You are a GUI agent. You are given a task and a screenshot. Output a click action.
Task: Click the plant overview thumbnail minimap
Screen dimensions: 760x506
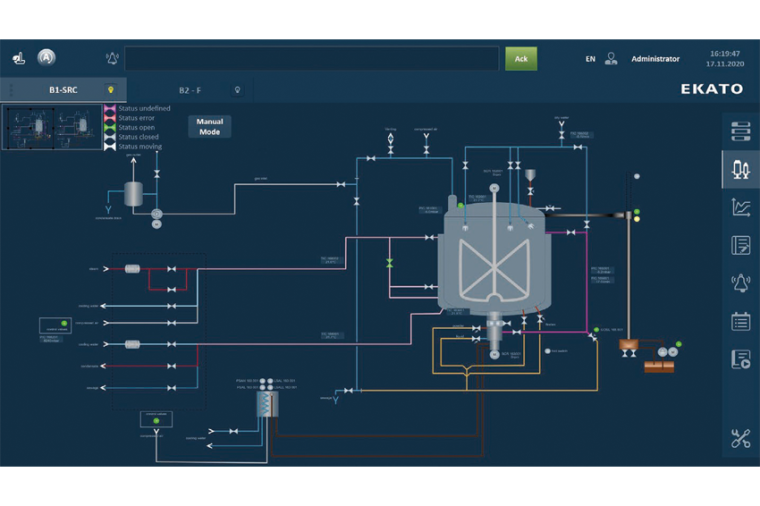pyautogui.click(x=52, y=127)
